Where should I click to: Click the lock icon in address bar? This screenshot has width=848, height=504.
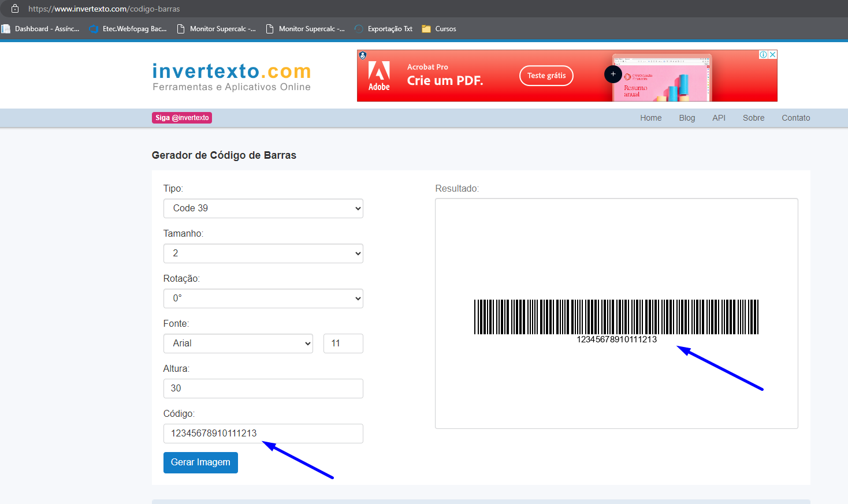(15, 9)
